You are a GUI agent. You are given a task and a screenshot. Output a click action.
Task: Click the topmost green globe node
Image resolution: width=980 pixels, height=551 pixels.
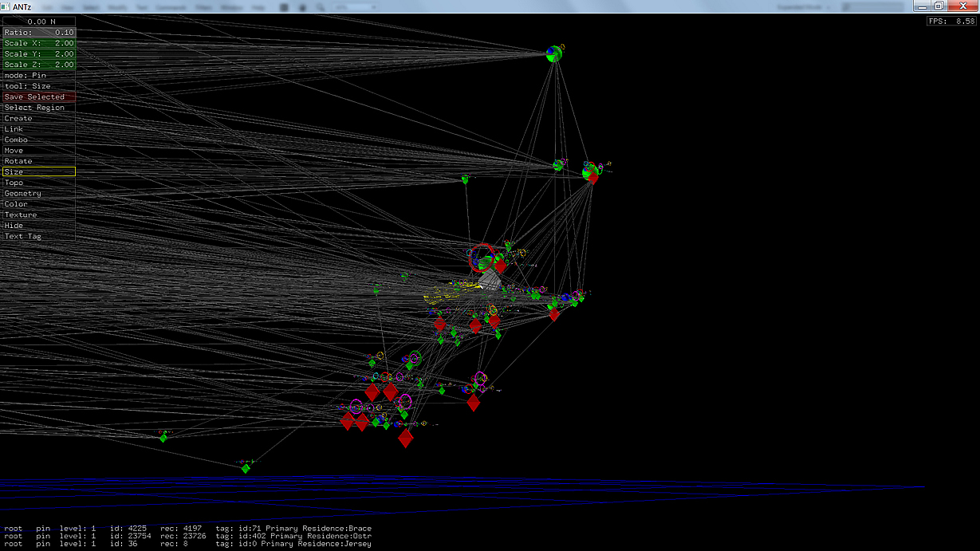pos(554,54)
